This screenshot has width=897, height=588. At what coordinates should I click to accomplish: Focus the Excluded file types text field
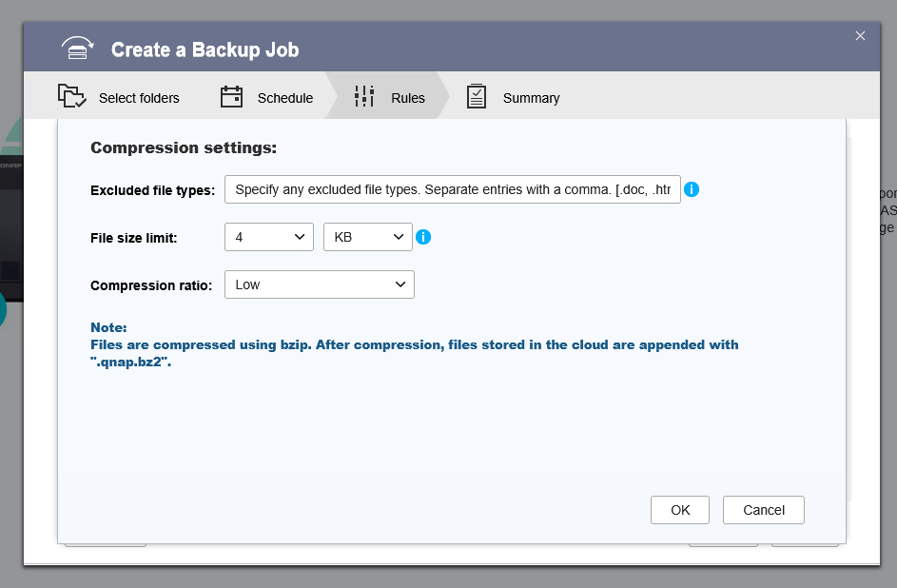coord(453,189)
